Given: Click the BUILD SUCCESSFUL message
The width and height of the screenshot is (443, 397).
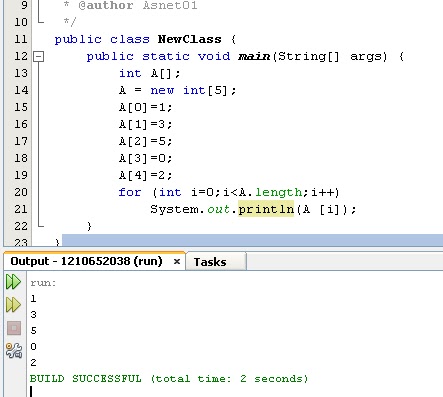Looking at the screenshot, I should pyautogui.click(x=169, y=379).
